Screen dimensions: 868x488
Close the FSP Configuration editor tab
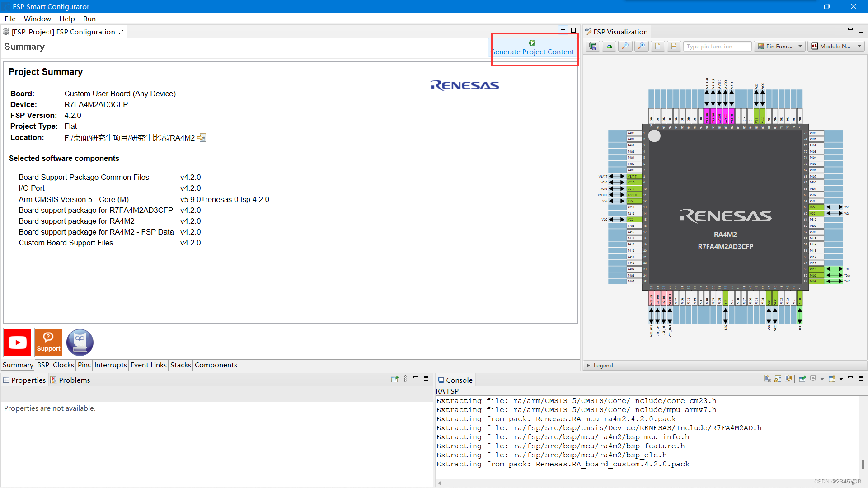pos(121,32)
